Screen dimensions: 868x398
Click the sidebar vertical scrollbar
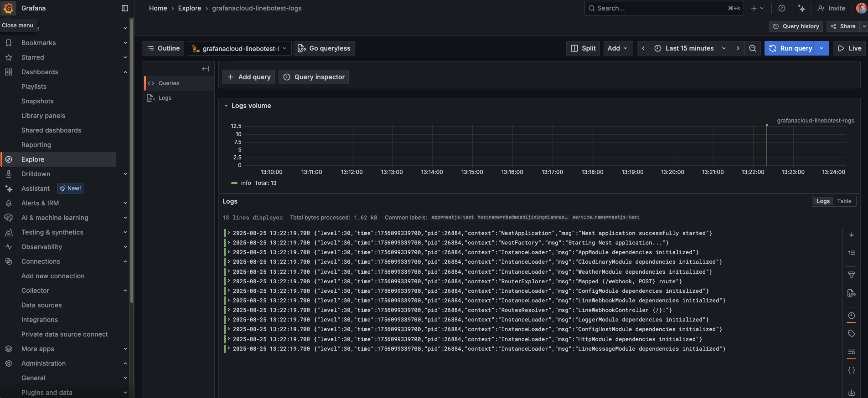[x=132, y=160]
